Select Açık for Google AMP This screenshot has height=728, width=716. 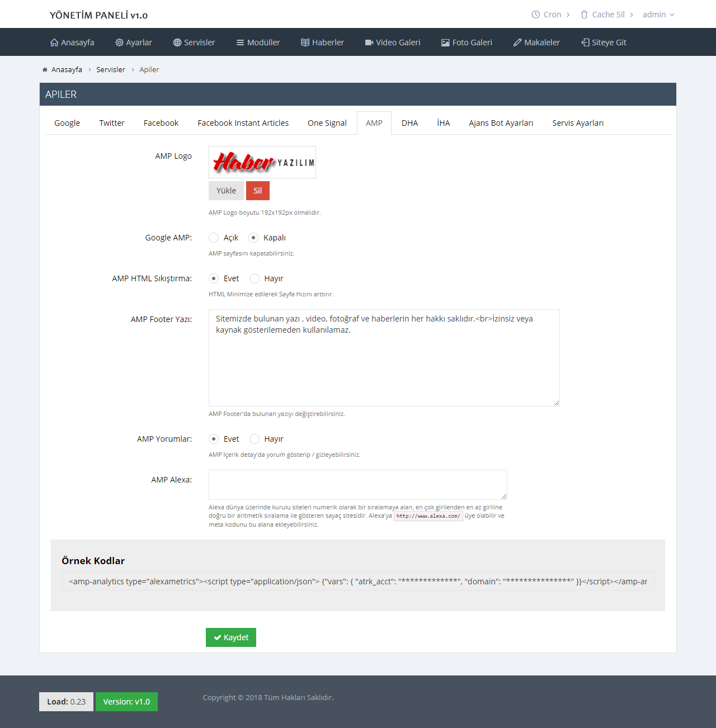coord(214,238)
